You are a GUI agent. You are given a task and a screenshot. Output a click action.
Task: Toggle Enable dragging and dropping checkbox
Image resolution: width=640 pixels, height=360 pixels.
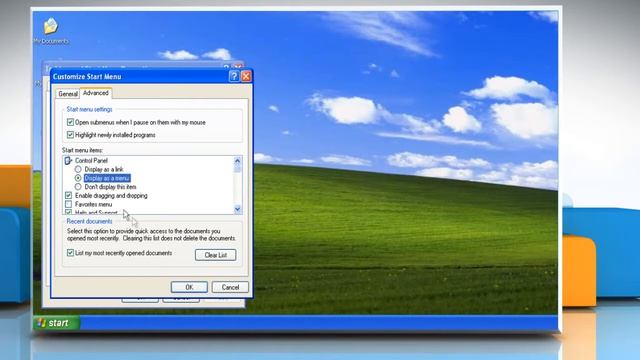[x=69, y=196]
